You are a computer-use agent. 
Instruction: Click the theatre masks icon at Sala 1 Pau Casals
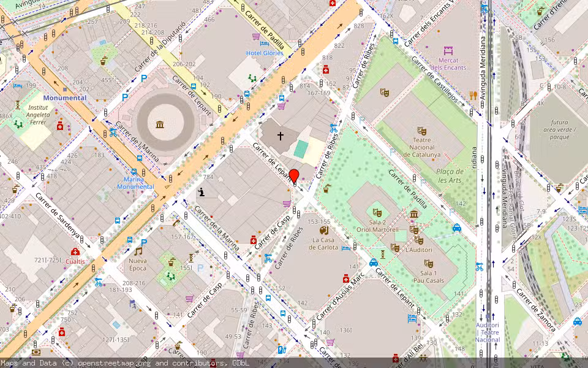tap(428, 263)
